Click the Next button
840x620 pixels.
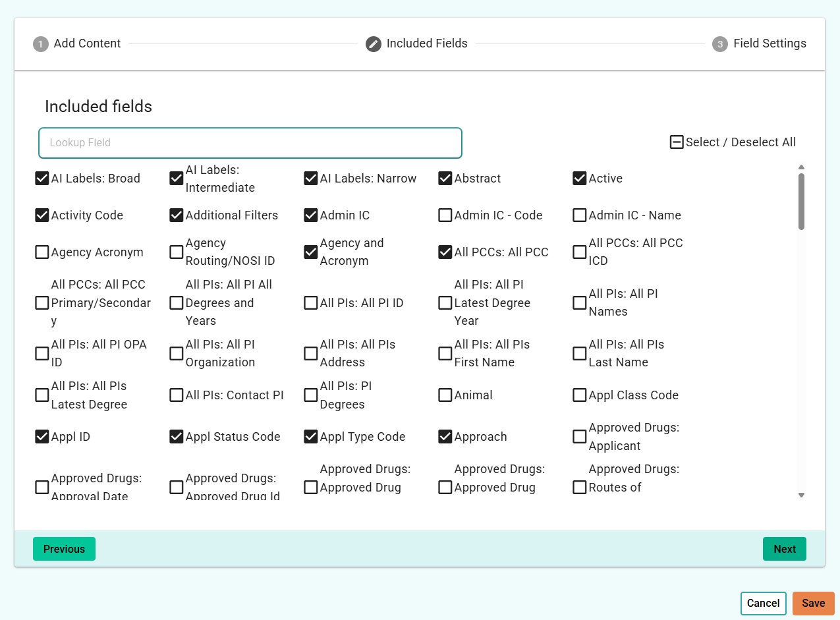785,549
